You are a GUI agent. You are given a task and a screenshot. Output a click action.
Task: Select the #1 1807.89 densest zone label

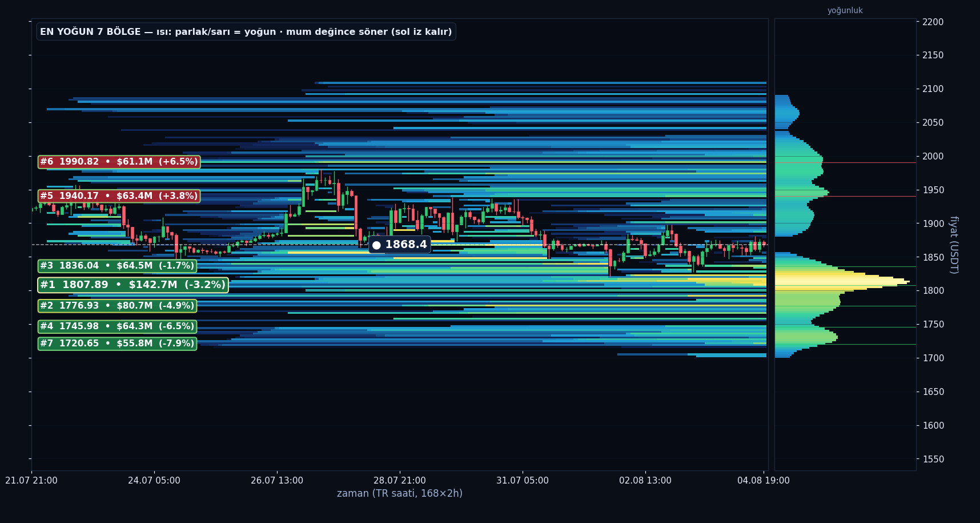[x=133, y=285]
